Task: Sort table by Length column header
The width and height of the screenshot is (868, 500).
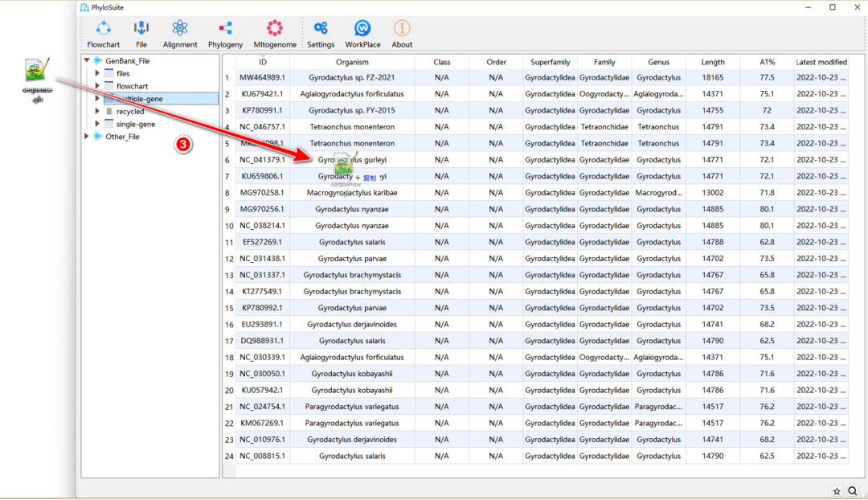Action: (713, 62)
